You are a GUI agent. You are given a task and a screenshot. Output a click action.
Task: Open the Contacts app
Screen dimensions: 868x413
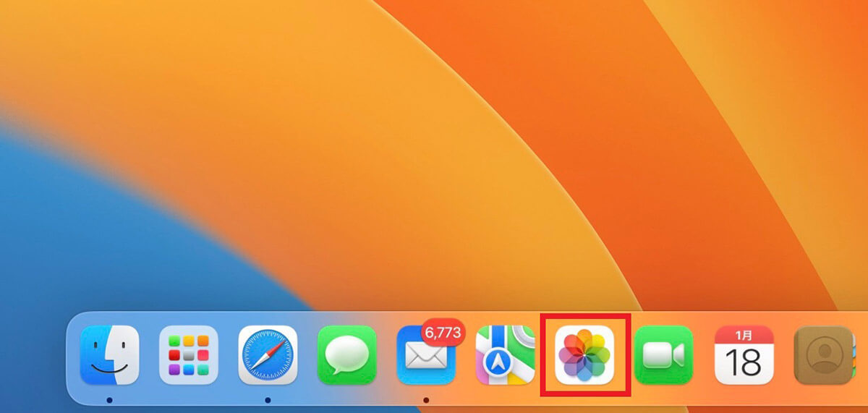coord(823,355)
